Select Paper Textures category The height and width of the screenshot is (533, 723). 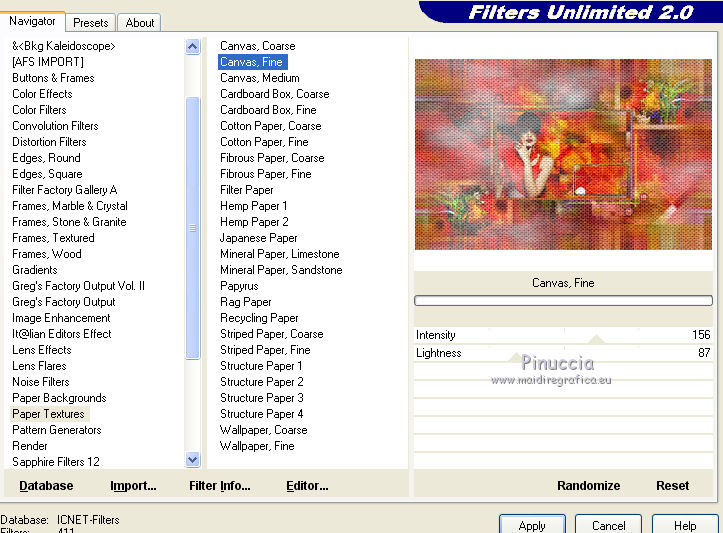[x=48, y=414]
